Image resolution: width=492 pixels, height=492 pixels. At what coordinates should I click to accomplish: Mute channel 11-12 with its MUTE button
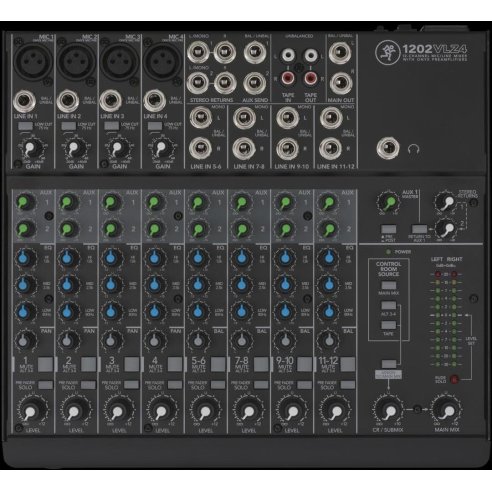pyautogui.click(x=348, y=364)
